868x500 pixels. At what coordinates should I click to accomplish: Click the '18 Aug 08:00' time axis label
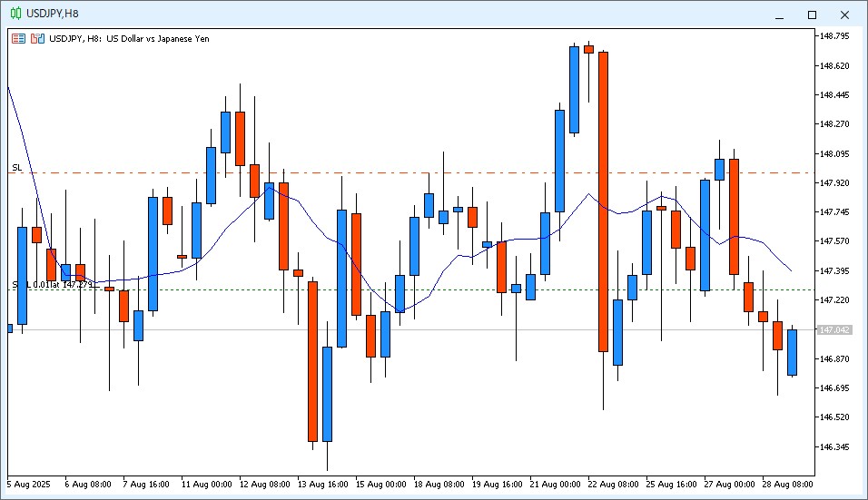439,485
